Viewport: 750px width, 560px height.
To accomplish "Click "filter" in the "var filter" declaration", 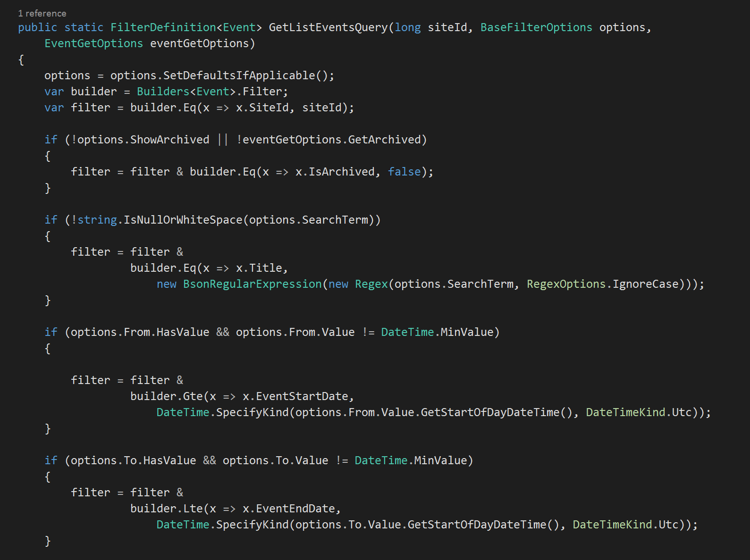I will (x=90, y=108).
